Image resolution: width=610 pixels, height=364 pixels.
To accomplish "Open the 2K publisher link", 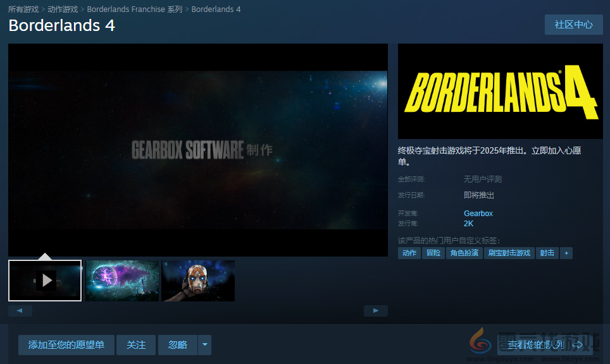I will 468,224.
